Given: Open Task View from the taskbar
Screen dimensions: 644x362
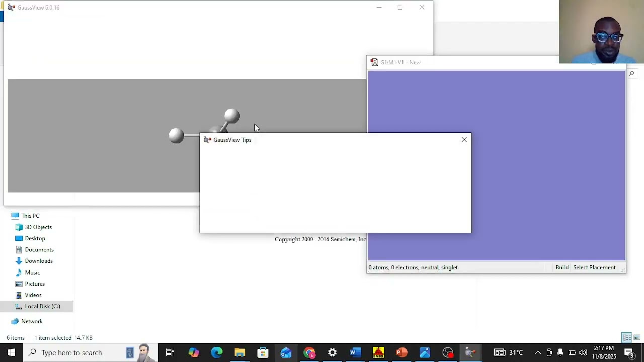Looking at the screenshot, I should click(170, 352).
